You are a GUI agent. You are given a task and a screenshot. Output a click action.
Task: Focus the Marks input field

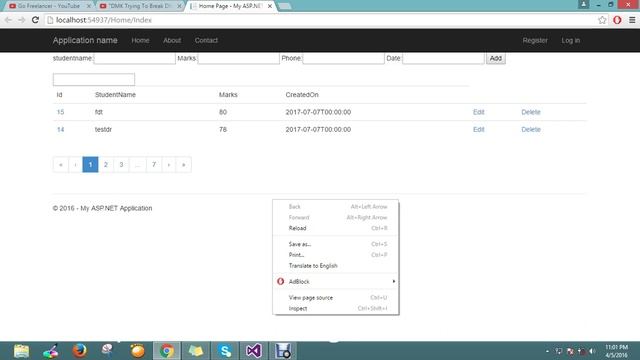238,58
